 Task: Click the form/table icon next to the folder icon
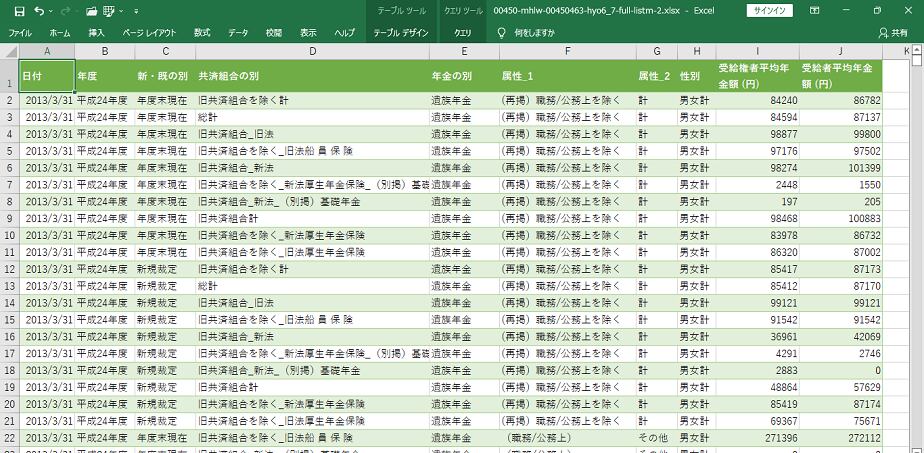(108, 11)
